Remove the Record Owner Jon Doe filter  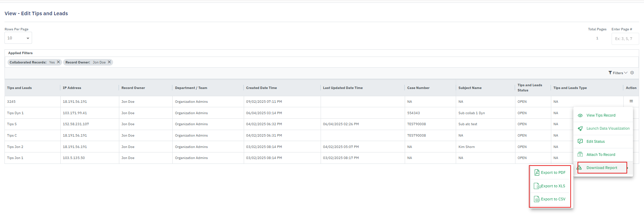click(109, 62)
